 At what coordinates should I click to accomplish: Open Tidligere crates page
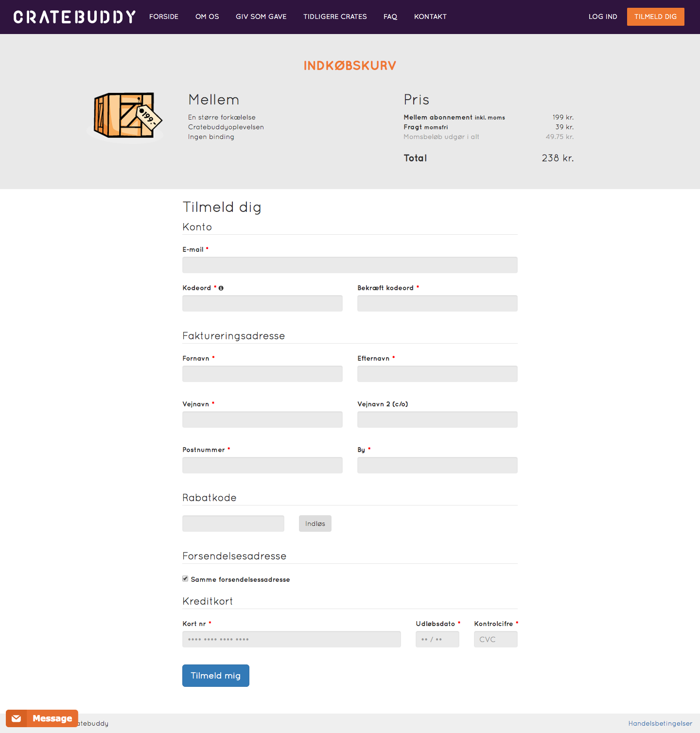click(x=335, y=17)
